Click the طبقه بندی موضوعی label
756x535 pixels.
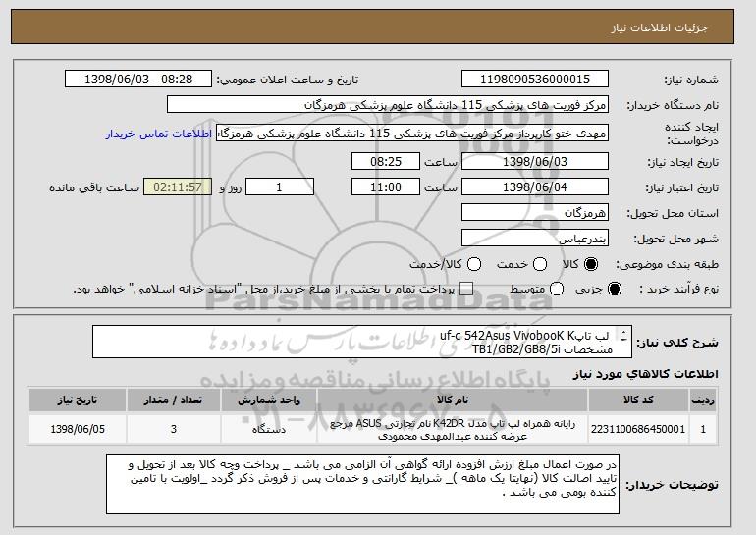tap(668, 264)
